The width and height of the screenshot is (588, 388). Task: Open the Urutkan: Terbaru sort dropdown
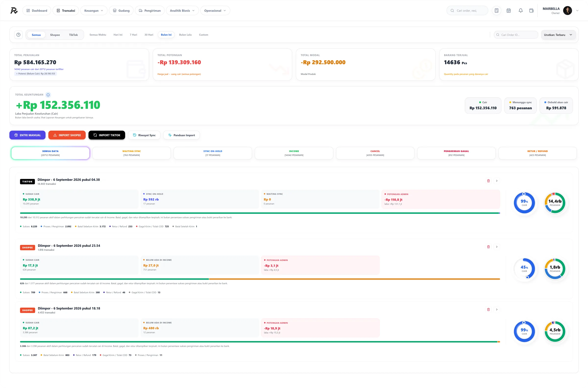tap(558, 35)
